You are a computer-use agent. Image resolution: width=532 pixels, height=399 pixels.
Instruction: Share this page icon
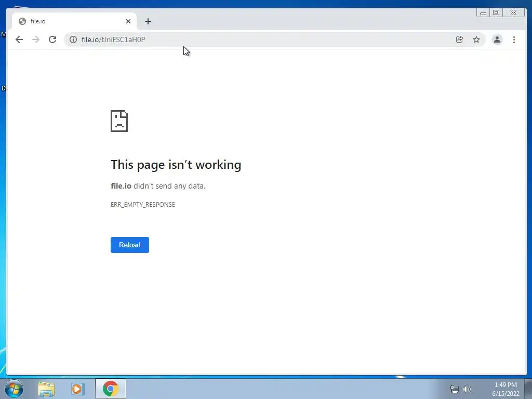click(x=459, y=39)
